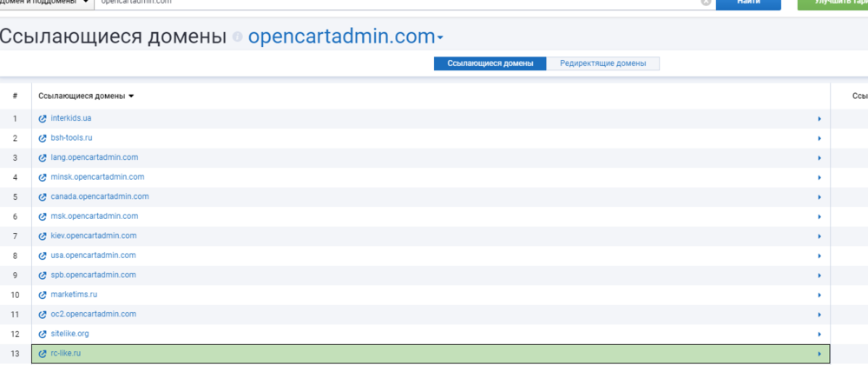868x365 pixels.
Task: Expand the opencartadmin.com domain dropdown in title
Action: point(440,38)
